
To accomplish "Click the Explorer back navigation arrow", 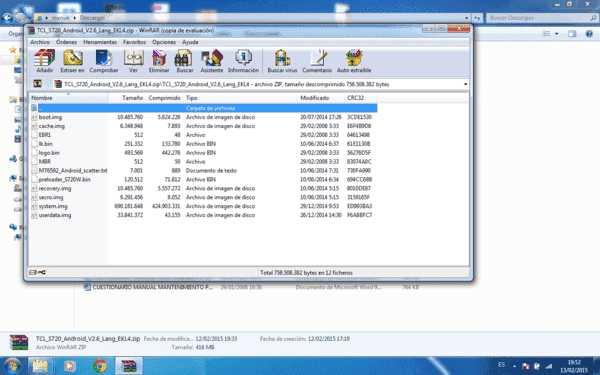I will click(7, 18).
